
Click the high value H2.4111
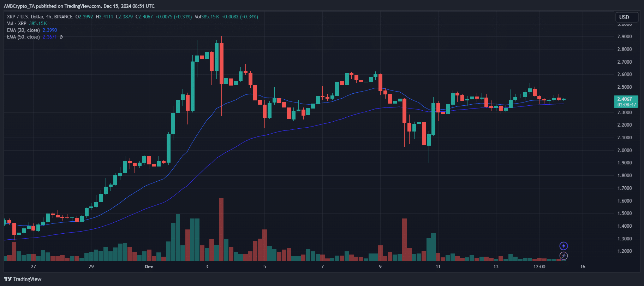[x=105, y=17]
